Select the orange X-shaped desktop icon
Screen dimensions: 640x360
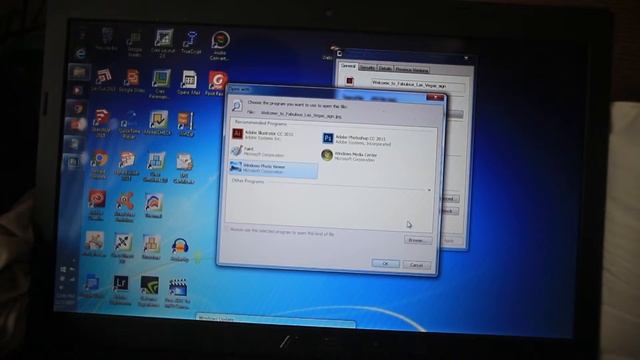pyautogui.click(x=124, y=207)
